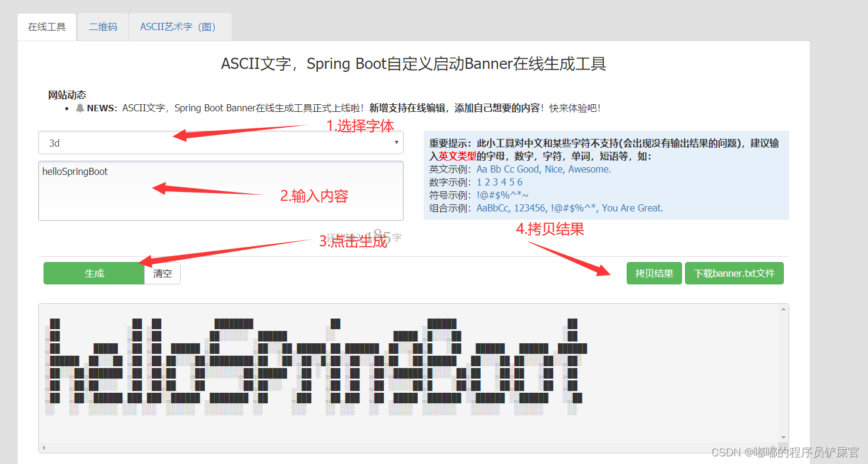Image resolution: width=868 pixels, height=464 pixels.
Task: Open the ASCII艺术字（图）tab
Action: [x=181, y=27]
